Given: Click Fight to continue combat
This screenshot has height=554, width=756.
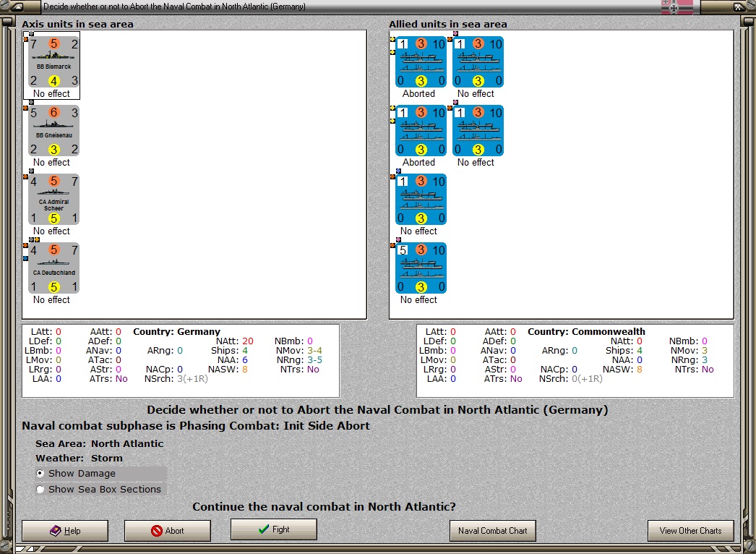Looking at the screenshot, I should tap(274, 529).
